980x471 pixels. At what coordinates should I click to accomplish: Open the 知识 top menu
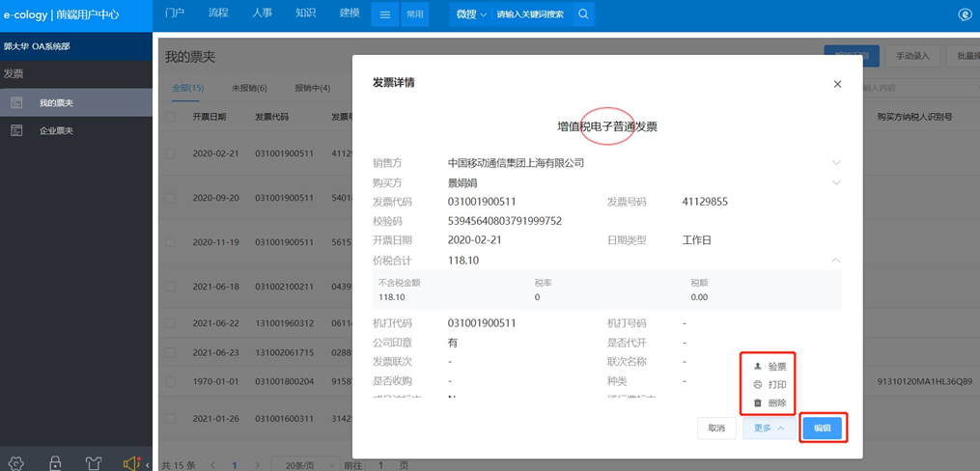click(306, 14)
